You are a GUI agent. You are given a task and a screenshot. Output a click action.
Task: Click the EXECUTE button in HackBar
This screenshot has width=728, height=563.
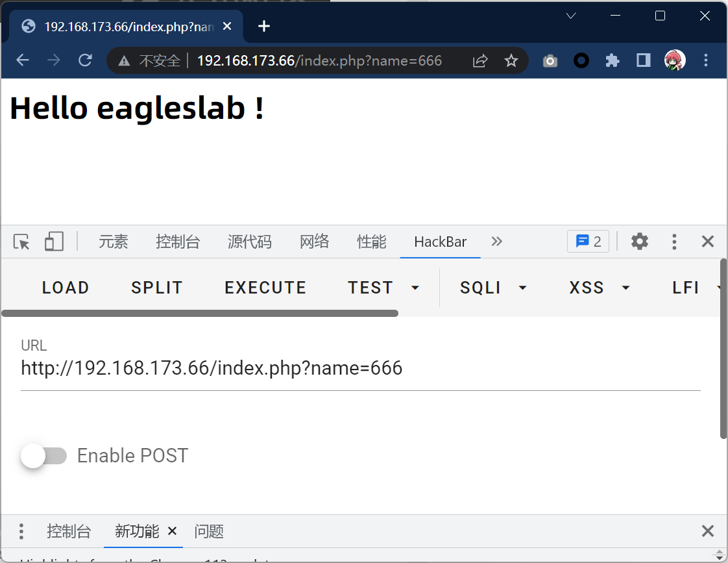pyautogui.click(x=265, y=288)
